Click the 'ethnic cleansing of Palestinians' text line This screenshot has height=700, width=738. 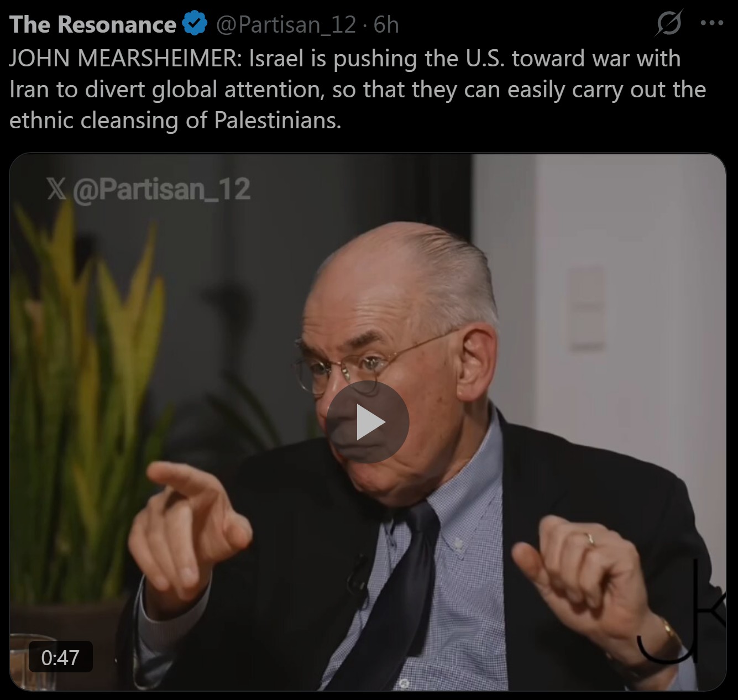pos(175,120)
